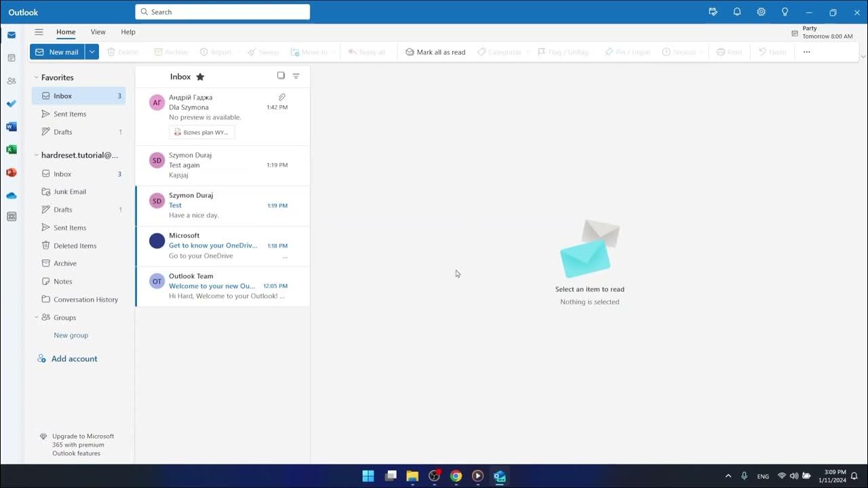Enable the select-messages checkbox icon
The height and width of the screenshot is (488, 868).
(x=281, y=75)
